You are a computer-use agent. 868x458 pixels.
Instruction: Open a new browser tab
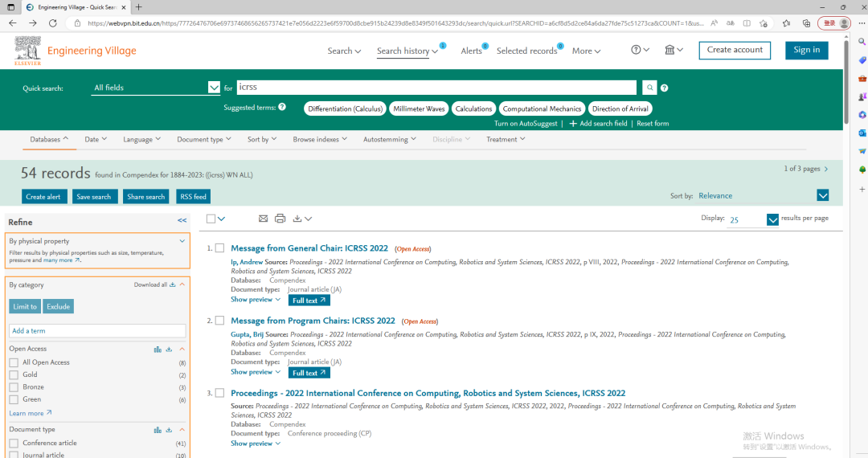click(x=138, y=7)
